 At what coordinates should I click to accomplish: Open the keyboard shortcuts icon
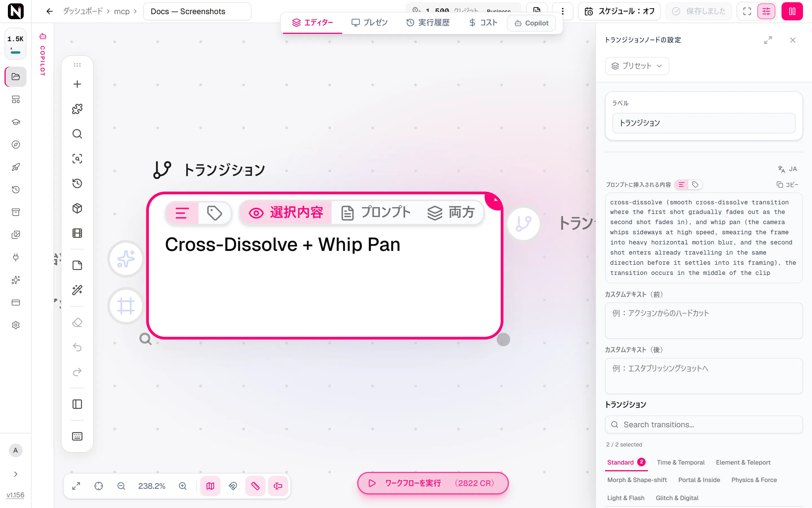77,436
